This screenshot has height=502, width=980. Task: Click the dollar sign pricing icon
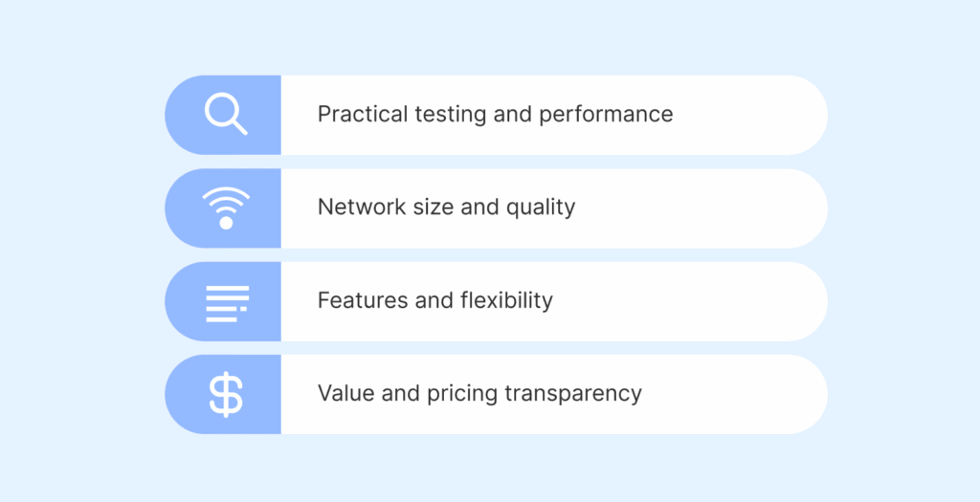(226, 394)
